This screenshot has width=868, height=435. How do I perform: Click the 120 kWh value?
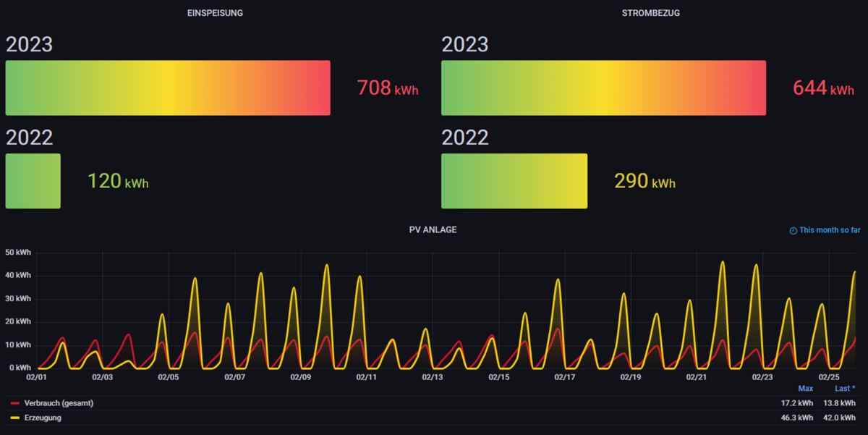[x=118, y=181]
